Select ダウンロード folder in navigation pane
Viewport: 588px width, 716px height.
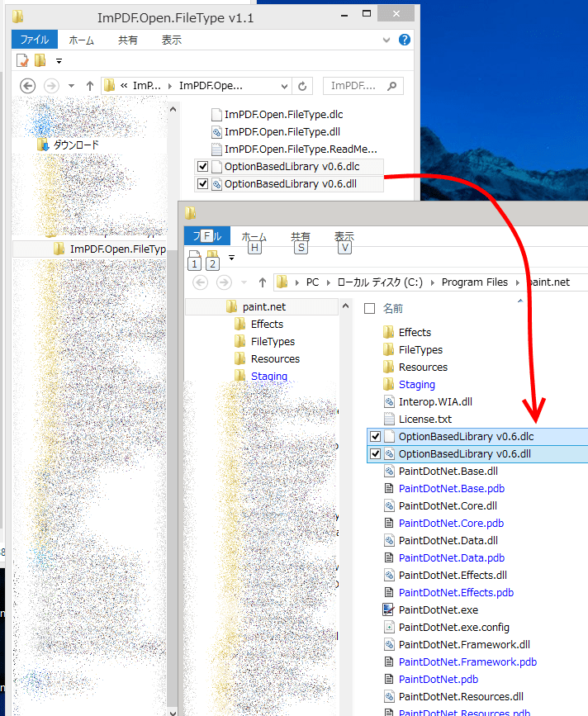pyautogui.click(x=76, y=145)
